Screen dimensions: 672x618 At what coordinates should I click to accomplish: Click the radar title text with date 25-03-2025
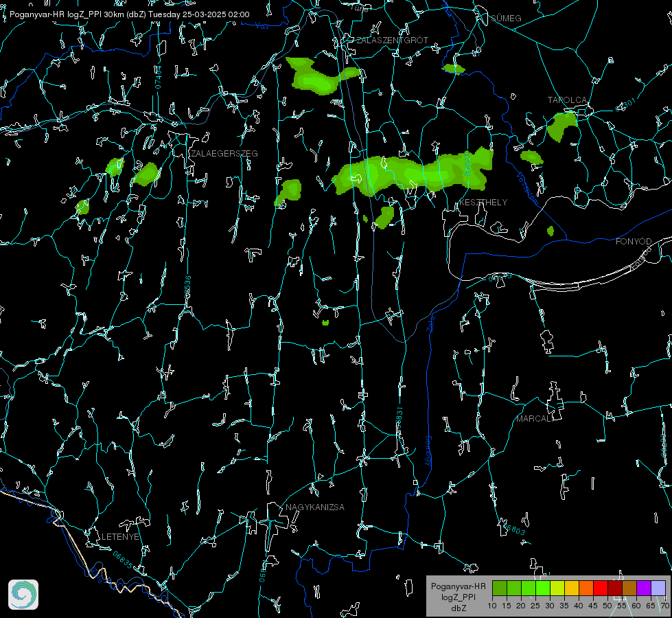pyautogui.click(x=130, y=14)
